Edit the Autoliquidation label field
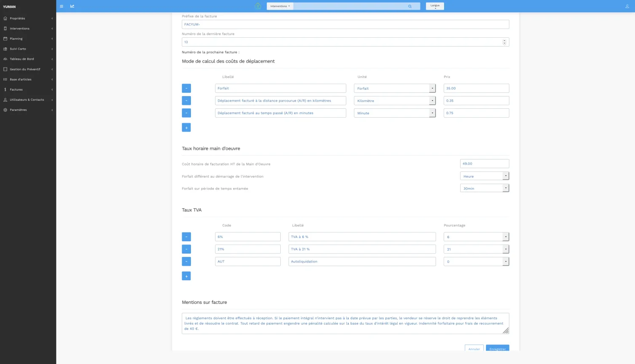This screenshot has height=364, width=635. tap(362, 262)
